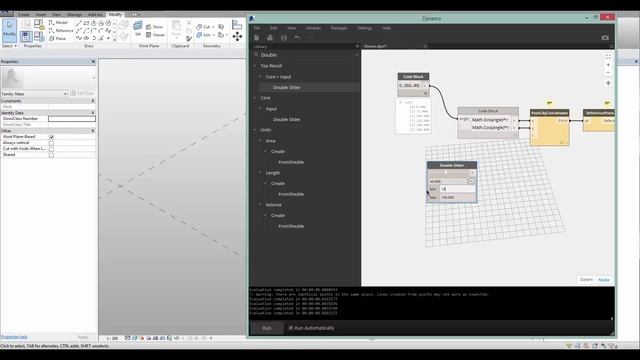Click the Save icon in Dynamo toolbar
640x360 pixels.
[x=284, y=38]
